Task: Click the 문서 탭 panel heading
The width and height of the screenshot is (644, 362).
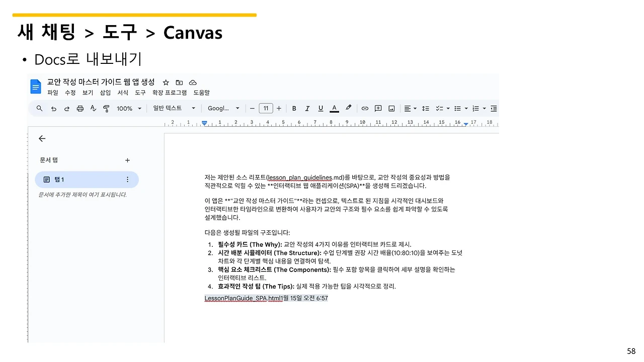Action: [x=49, y=160]
